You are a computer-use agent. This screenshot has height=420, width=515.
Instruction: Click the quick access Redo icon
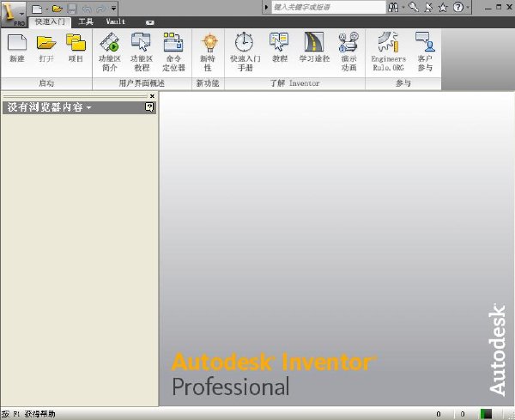(101, 9)
